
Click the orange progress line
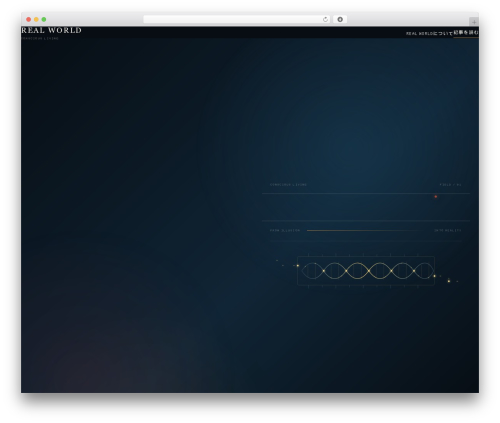362,230
